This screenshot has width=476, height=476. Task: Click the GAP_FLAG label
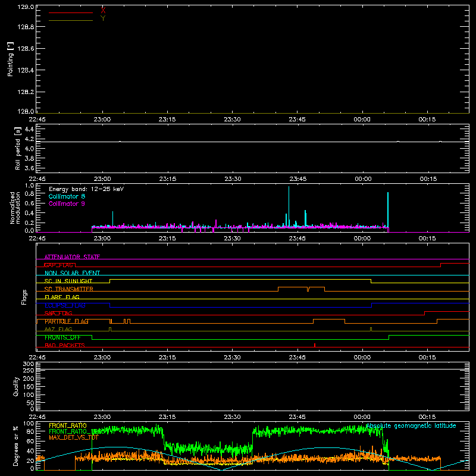coord(58,265)
